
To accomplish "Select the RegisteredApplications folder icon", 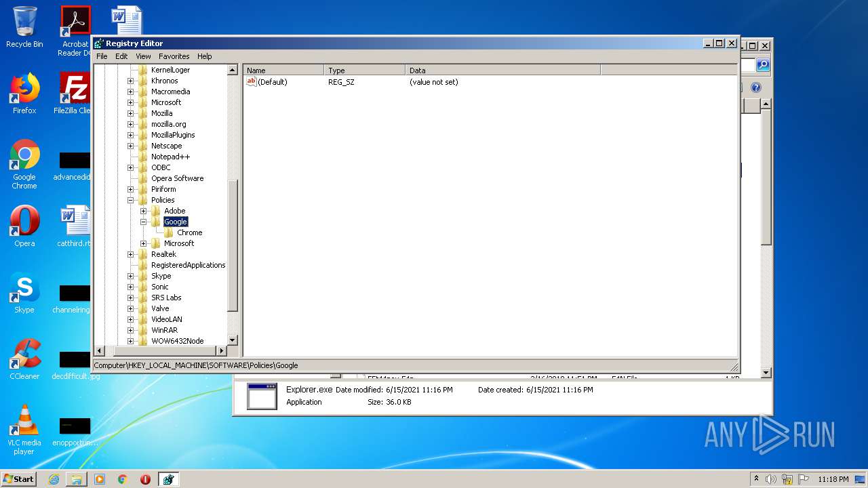I will (143, 265).
